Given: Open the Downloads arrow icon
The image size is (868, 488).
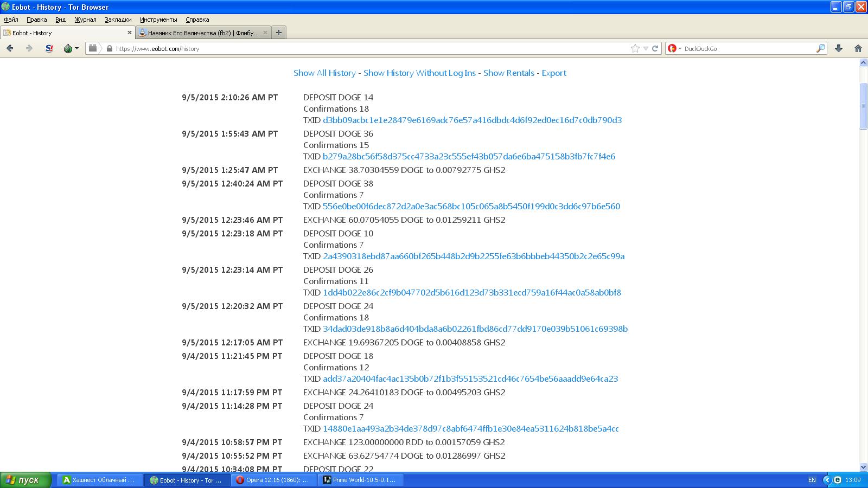Looking at the screenshot, I should click(838, 48).
